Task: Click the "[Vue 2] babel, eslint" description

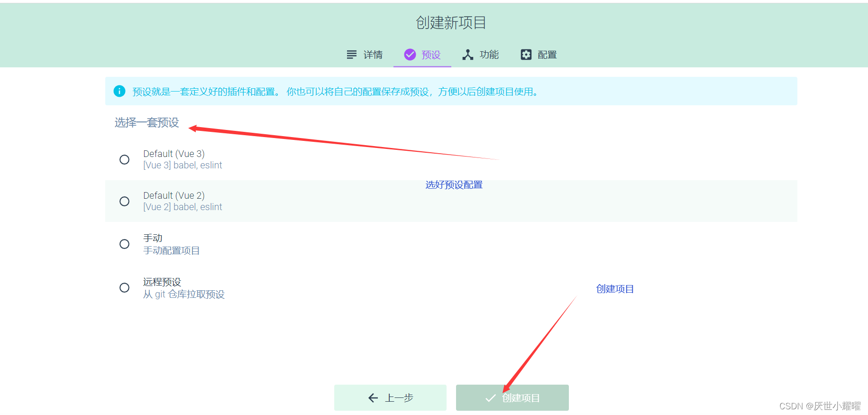Action: (183, 207)
